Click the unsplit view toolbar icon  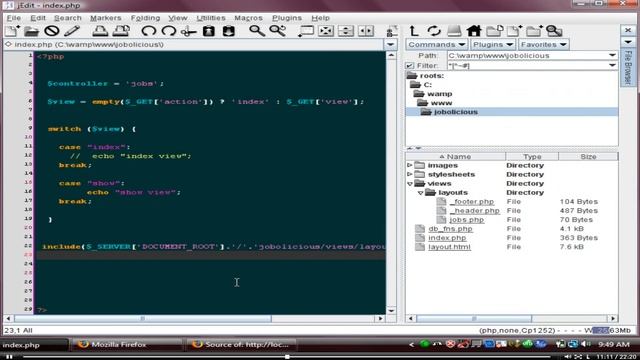coord(326,31)
